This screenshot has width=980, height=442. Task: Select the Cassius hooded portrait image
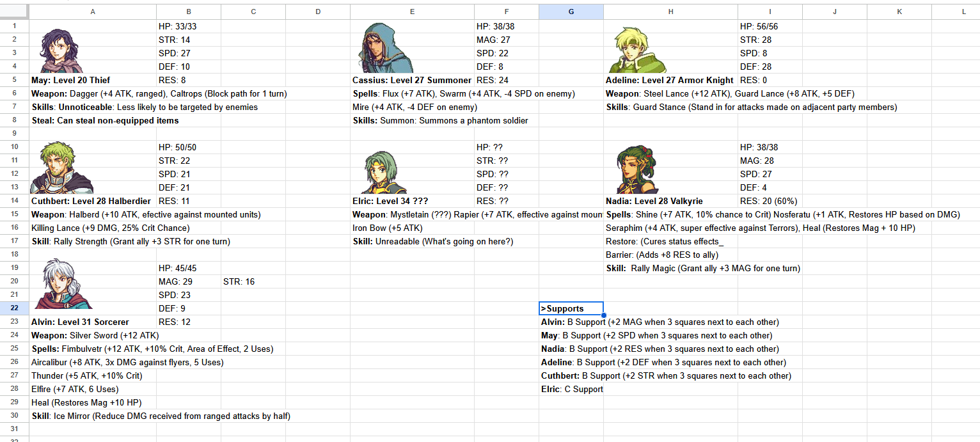386,48
